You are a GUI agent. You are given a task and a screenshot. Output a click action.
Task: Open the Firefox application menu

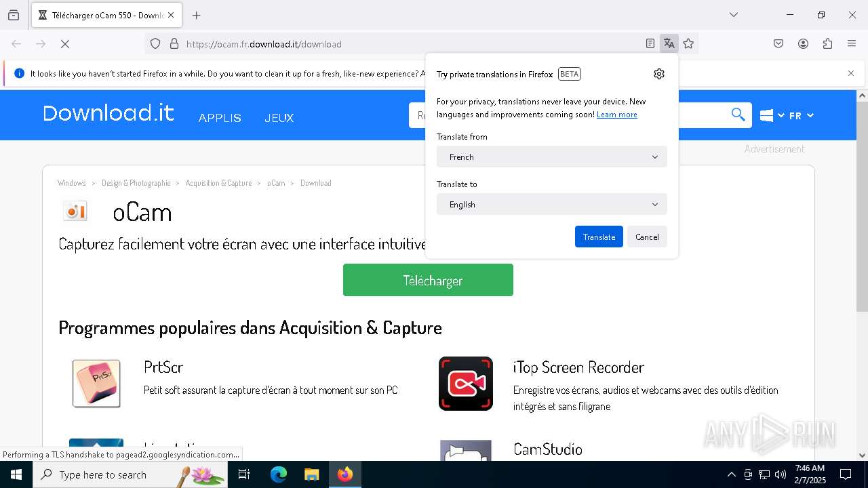coord(852,44)
